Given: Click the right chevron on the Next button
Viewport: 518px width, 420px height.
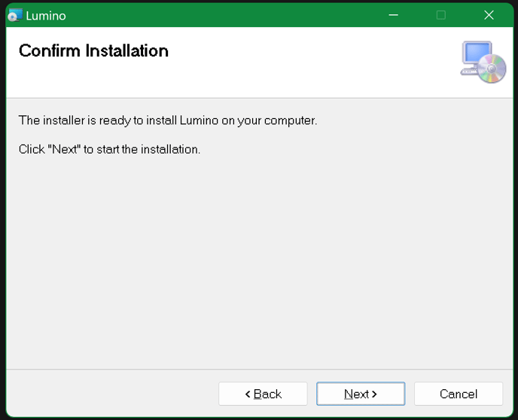Looking at the screenshot, I should pos(374,394).
